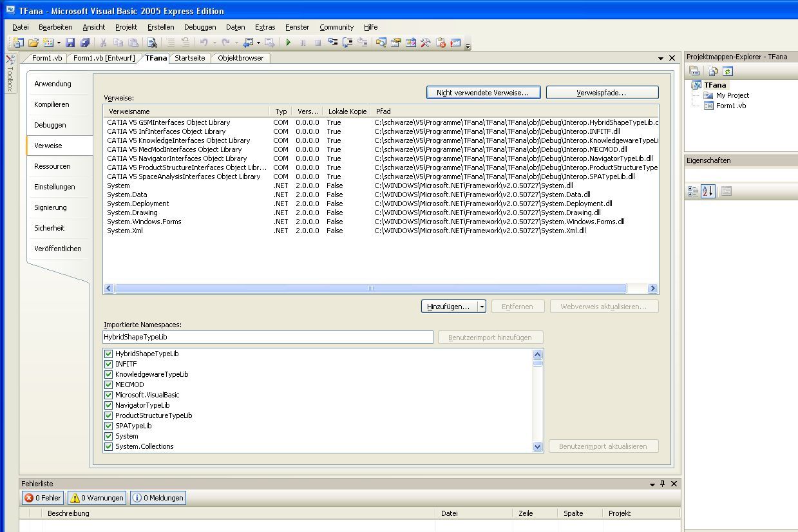Toggle the 0 Meldungen filter button
Image resolution: width=798 pixels, height=532 pixels.
tap(158, 498)
